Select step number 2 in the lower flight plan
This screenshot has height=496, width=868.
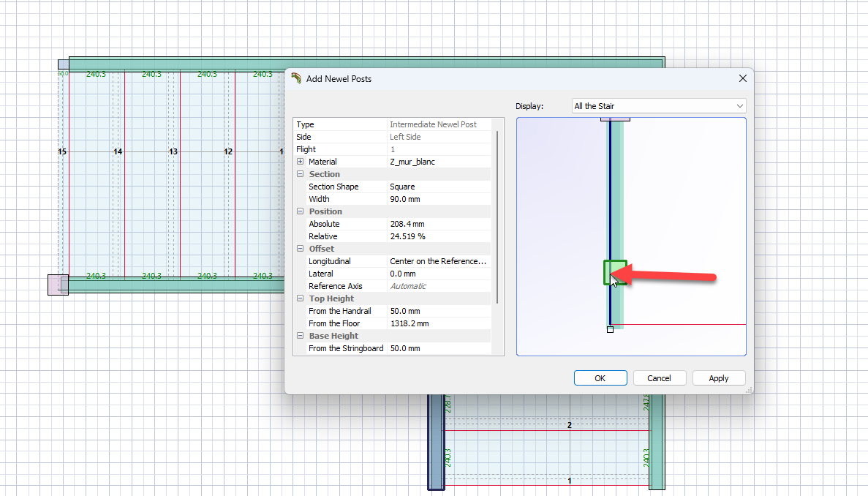(x=570, y=425)
